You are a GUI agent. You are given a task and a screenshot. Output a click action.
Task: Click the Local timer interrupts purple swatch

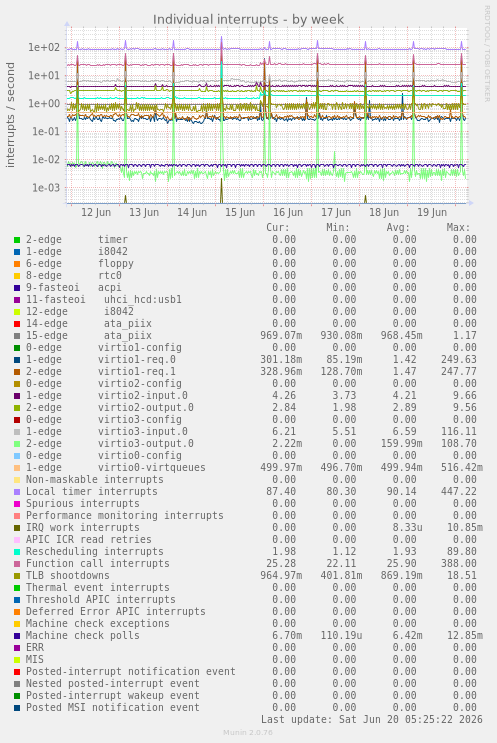click(17, 492)
